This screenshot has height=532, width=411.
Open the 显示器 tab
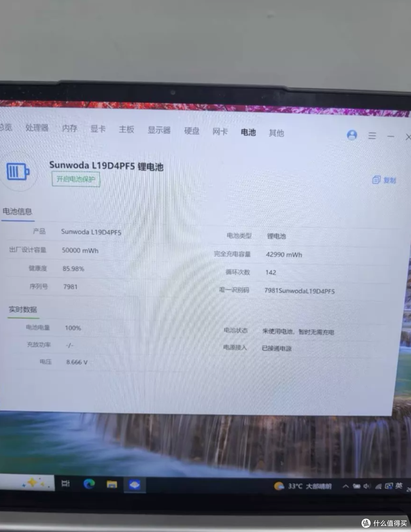pyautogui.click(x=159, y=130)
